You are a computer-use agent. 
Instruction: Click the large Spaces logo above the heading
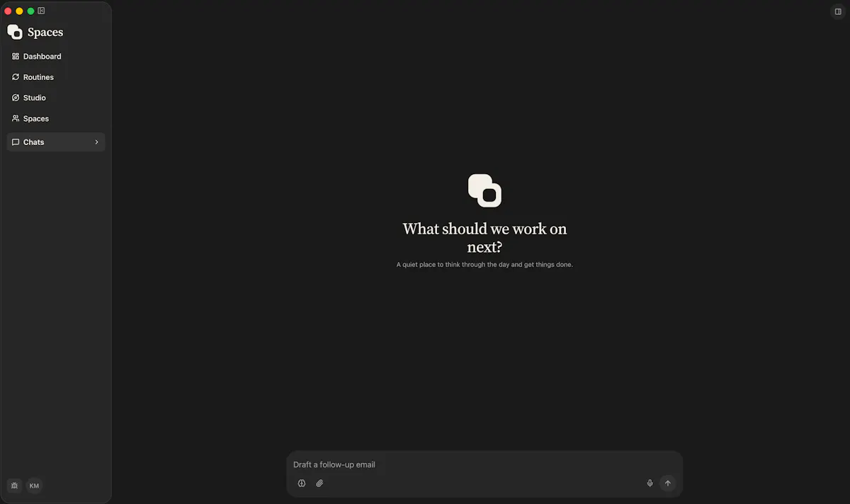click(x=484, y=190)
